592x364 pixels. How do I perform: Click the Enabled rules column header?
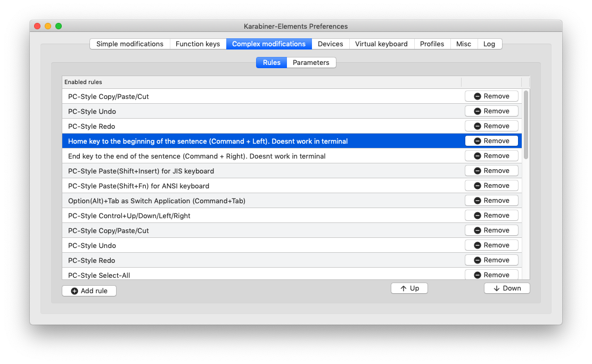[261, 82]
